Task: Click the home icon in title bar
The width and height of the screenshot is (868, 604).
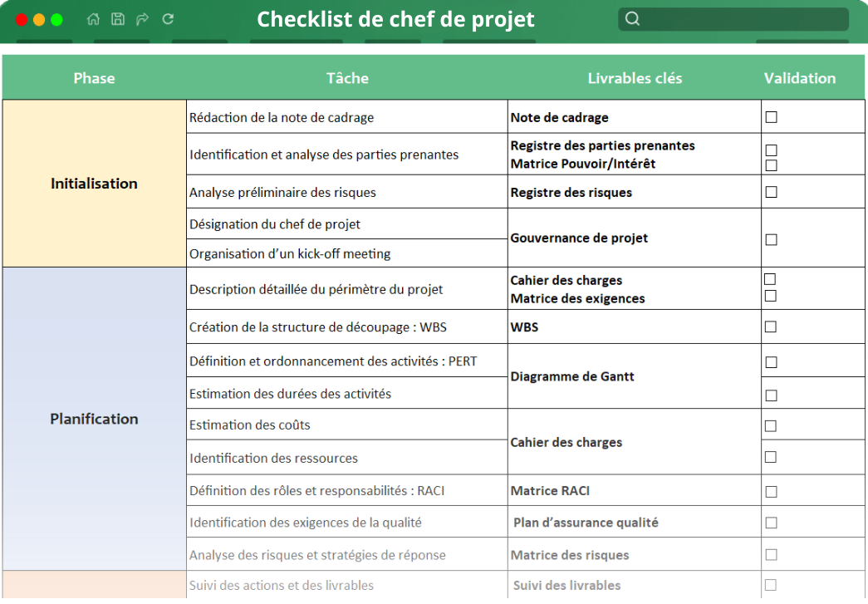Action: point(93,19)
